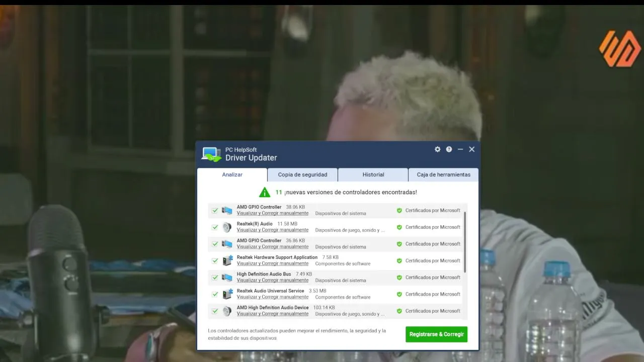
Task: Select the Realtek(R) Audio driver name
Action: pos(255,224)
